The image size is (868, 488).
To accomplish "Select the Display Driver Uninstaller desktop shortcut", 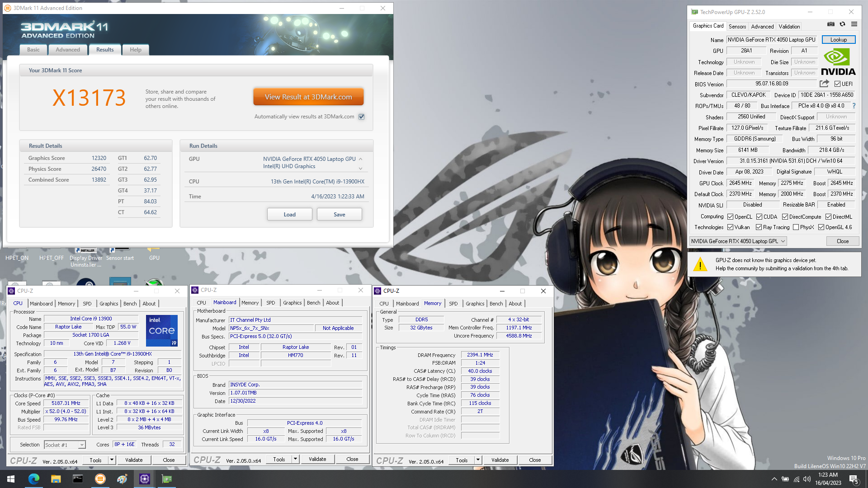I will [86, 258].
